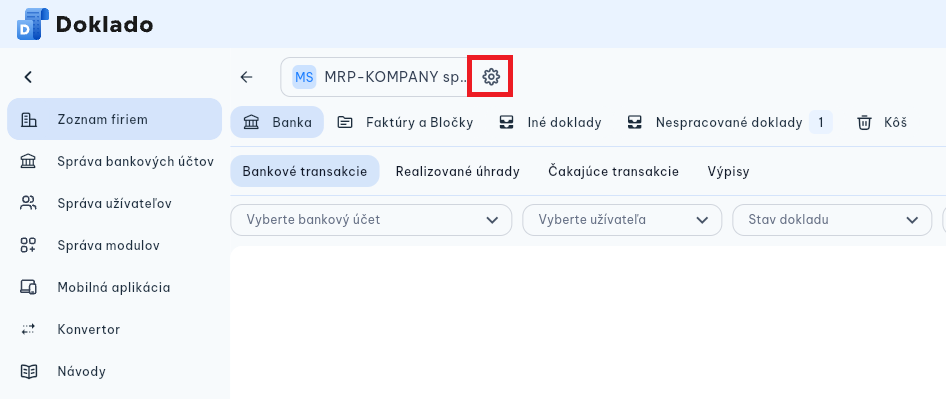The width and height of the screenshot is (946, 399).
Task: Click the Nespracované doklady count badge 1
Action: pyautogui.click(x=821, y=123)
